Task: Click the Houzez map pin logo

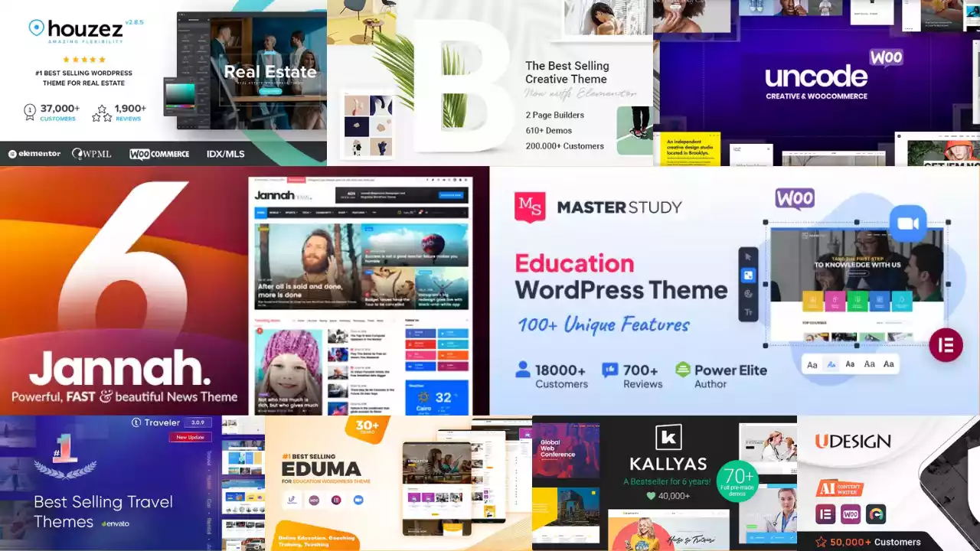Action: point(37,28)
